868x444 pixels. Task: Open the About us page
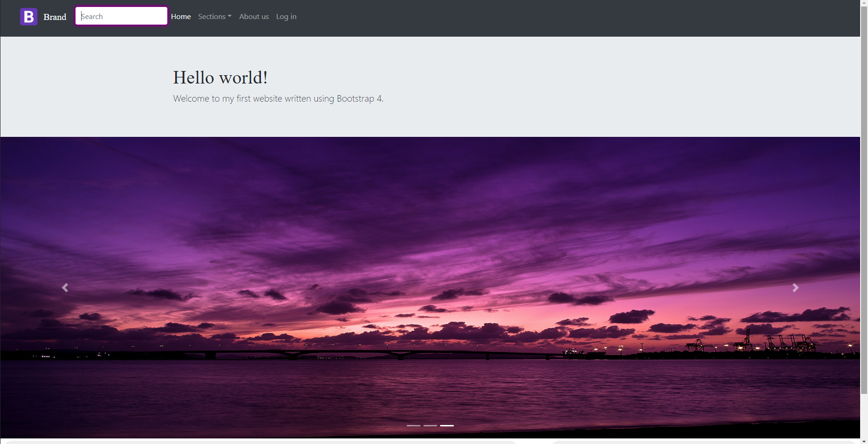coord(254,17)
